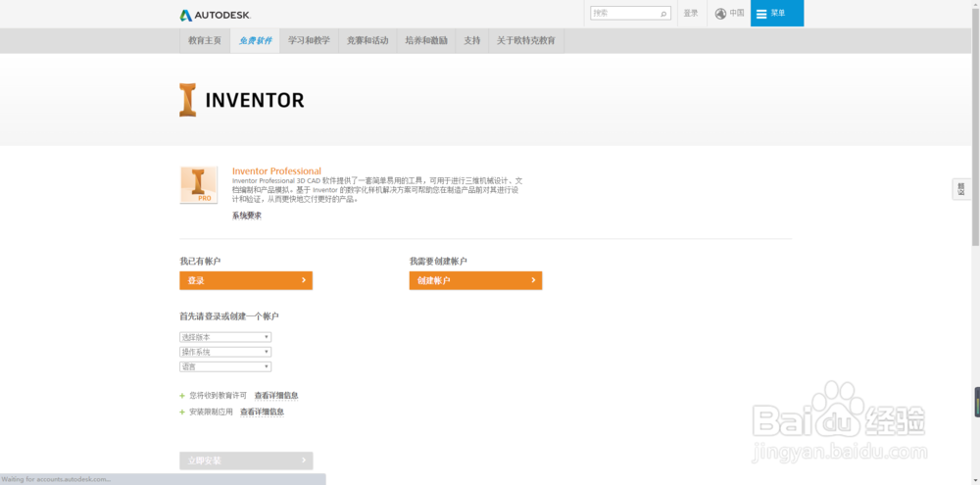Click the orange 创建帐户 button
Viewport: 980px width, 485px height.
pos(475,280)
